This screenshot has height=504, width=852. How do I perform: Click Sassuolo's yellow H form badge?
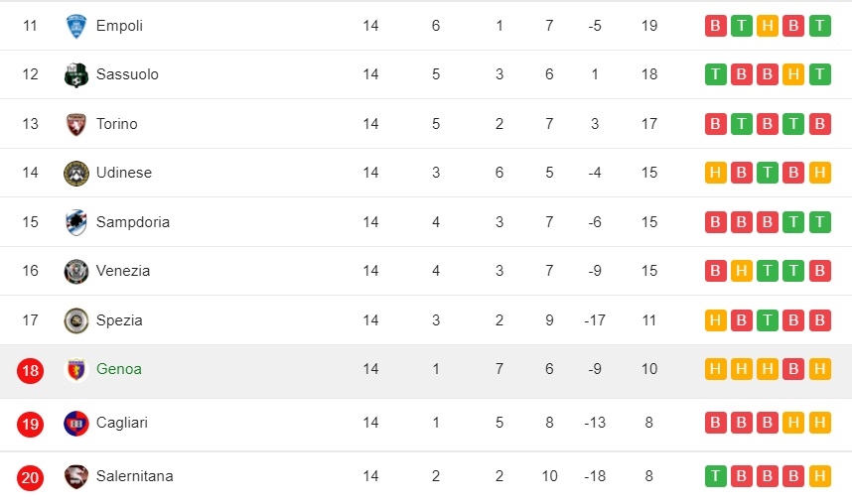[793, 74]
